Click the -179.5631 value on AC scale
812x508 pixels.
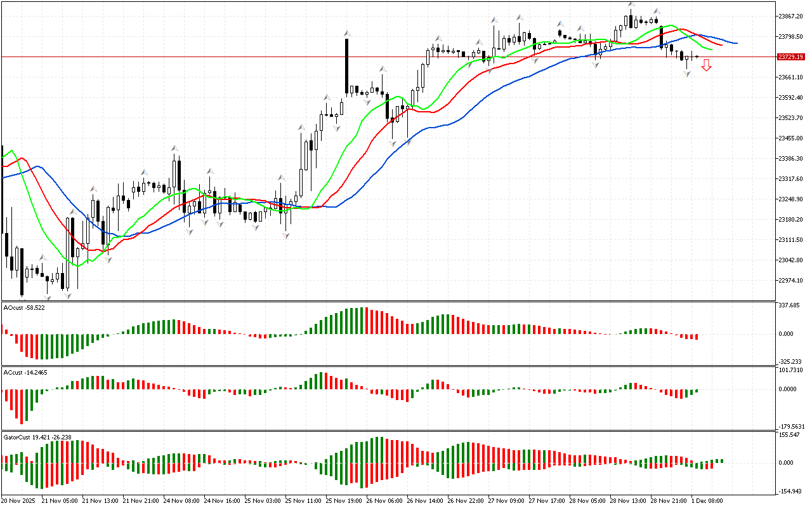[x=792, y=426]
